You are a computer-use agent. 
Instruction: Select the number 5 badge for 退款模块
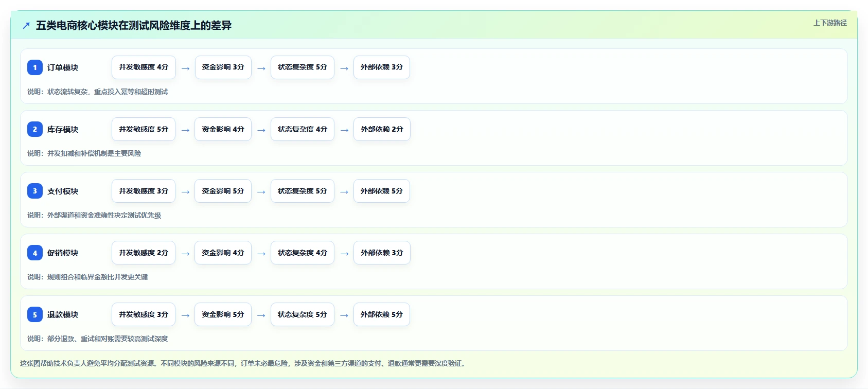[35, 314]
